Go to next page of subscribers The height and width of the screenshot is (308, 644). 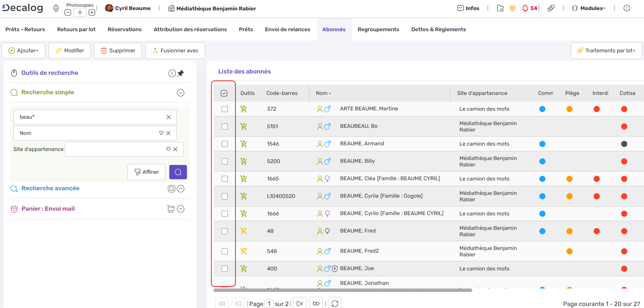tap(300, 303)
